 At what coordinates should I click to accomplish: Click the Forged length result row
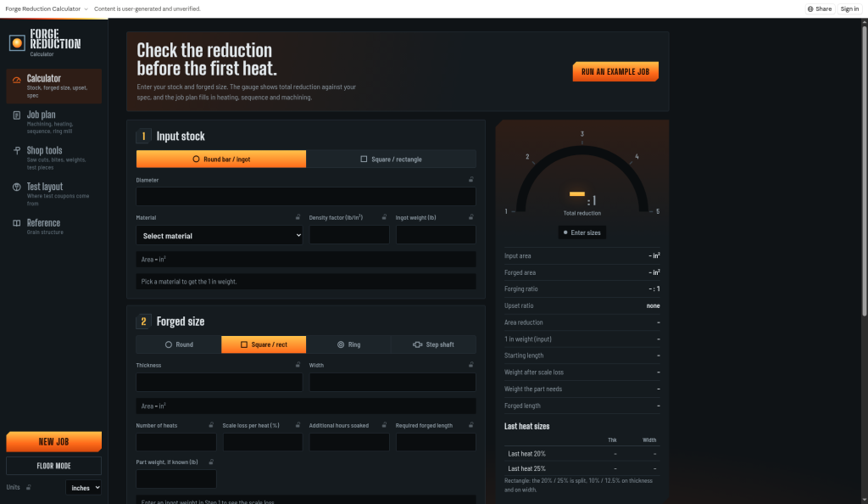(x=581, y=406)
